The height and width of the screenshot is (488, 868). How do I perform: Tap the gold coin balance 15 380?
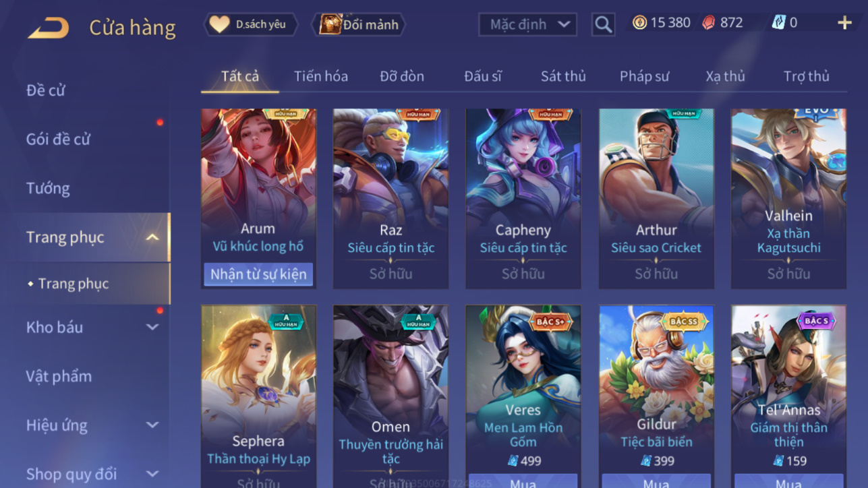click(x=662, y=23)
